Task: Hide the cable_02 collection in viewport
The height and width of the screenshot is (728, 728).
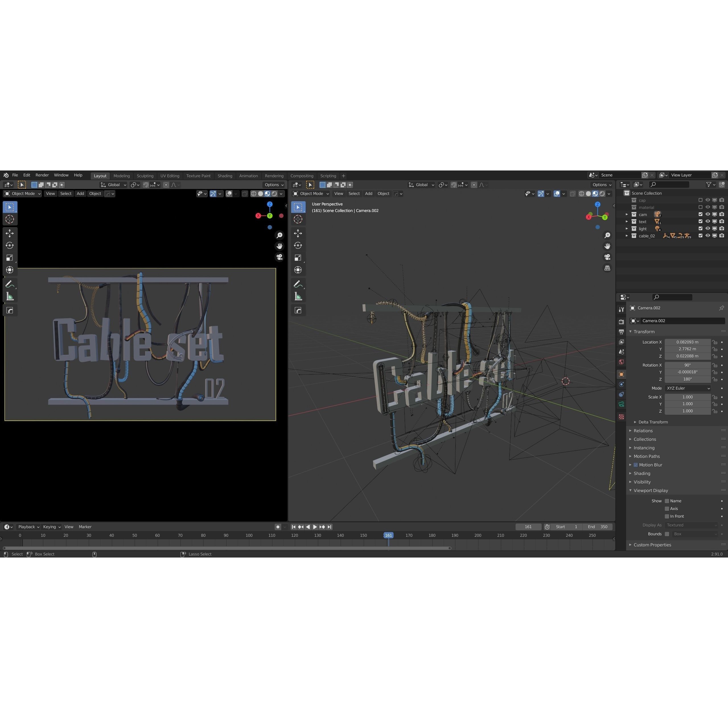Action: coord(708,236)
